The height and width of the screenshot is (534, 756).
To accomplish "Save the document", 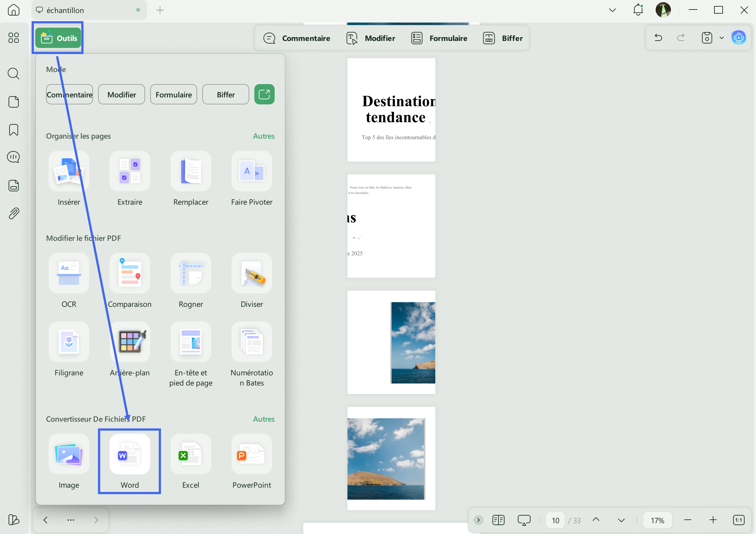I will click(706, 38).
